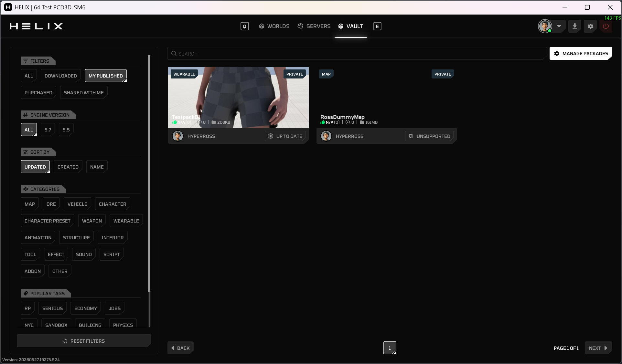
Task: Click HYPERROSS avatar on Testpack01 card
Action: 177,136
